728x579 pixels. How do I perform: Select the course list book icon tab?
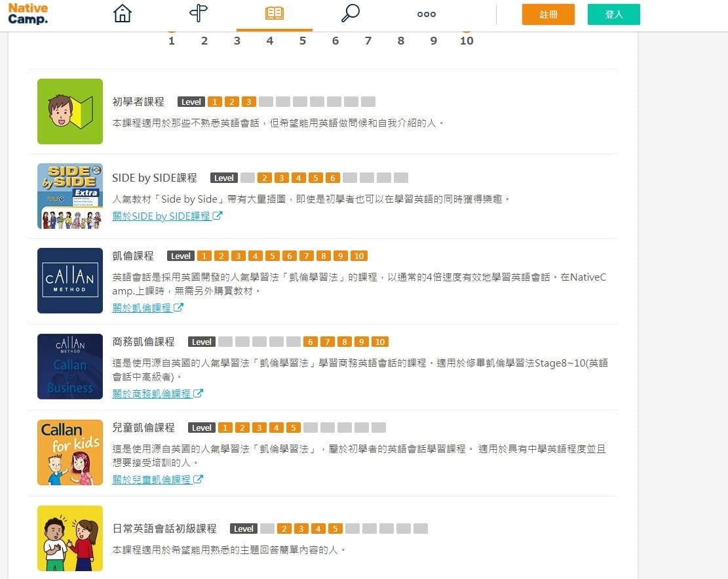coord(275,13)
